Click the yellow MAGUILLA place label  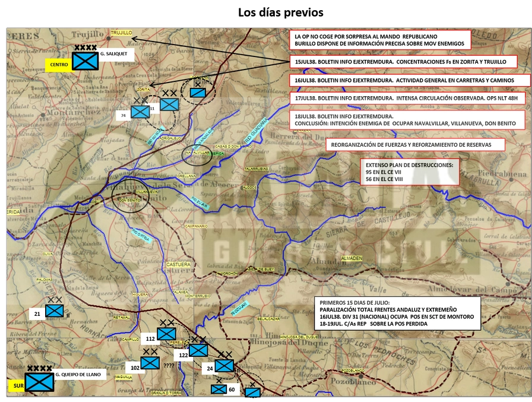point(123,377)
